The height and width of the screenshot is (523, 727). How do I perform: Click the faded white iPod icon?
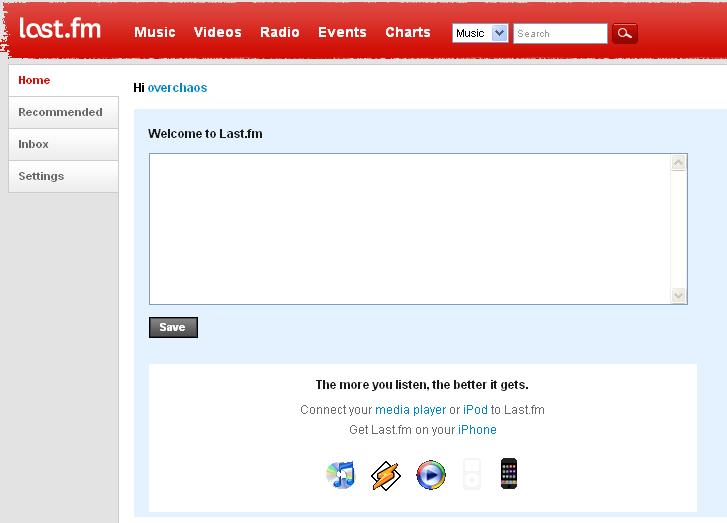[x=472, y=474]
